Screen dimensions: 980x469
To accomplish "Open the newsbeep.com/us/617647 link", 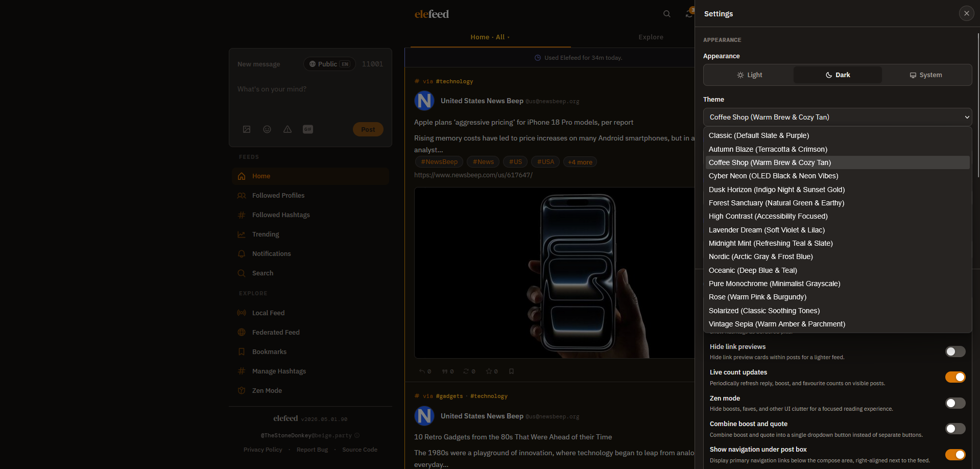I will 473,175.
